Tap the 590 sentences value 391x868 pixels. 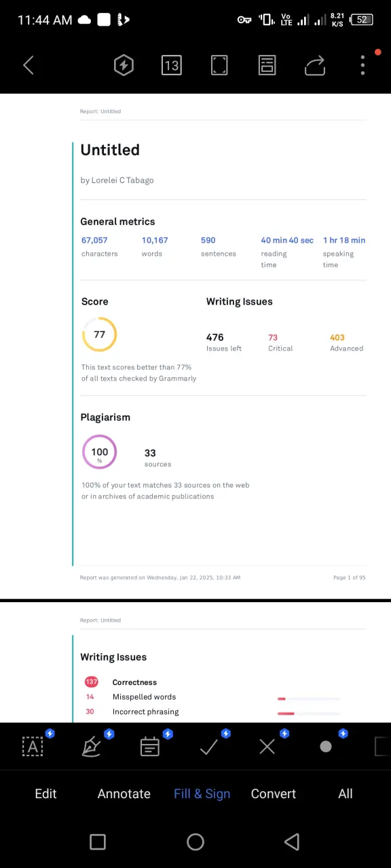pos(208,240)
